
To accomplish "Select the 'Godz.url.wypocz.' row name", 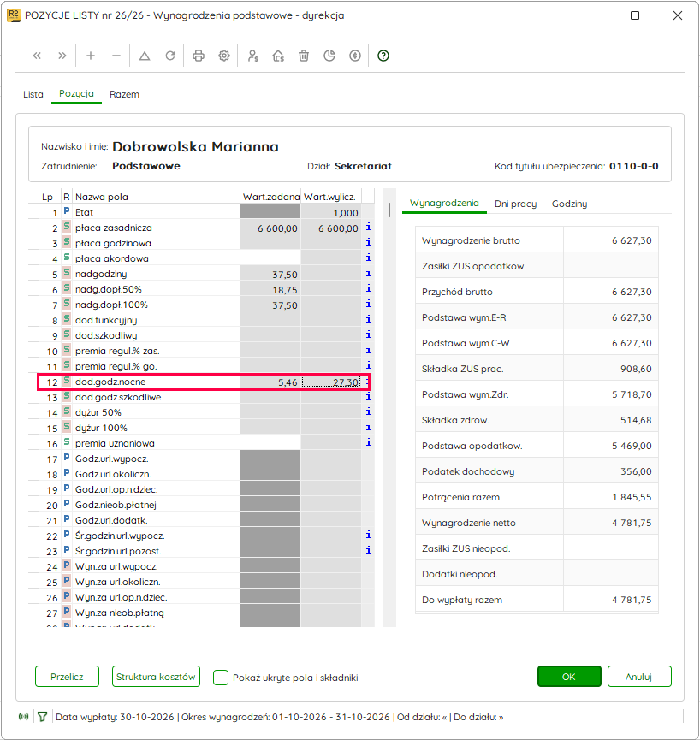I will point(112,459).
